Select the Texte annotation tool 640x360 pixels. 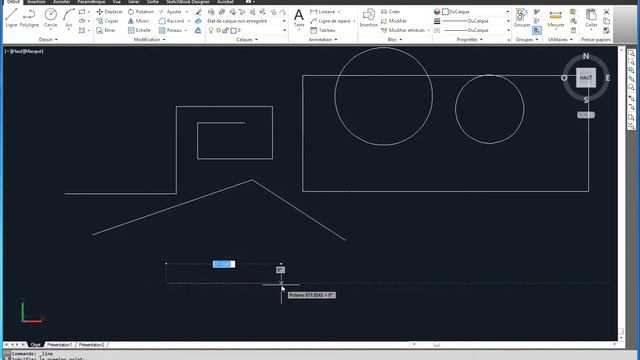pyautogui.click(x=299, y=18)
